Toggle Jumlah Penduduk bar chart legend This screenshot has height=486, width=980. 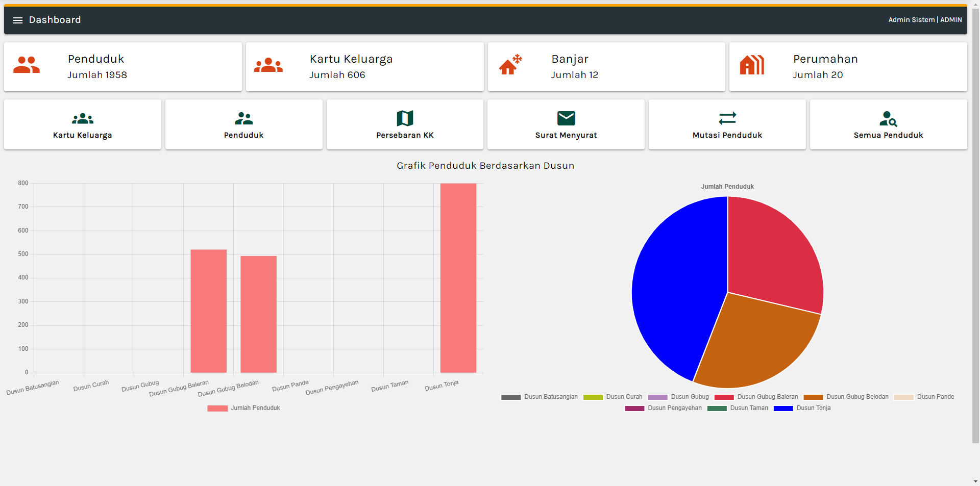[244, 408]
